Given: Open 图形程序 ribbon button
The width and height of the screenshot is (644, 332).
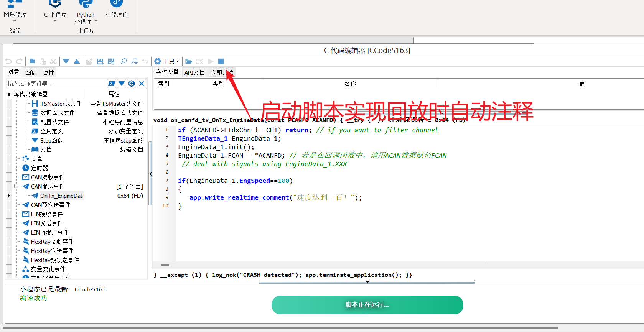Looking at the screenshot, I should [15, 12].
